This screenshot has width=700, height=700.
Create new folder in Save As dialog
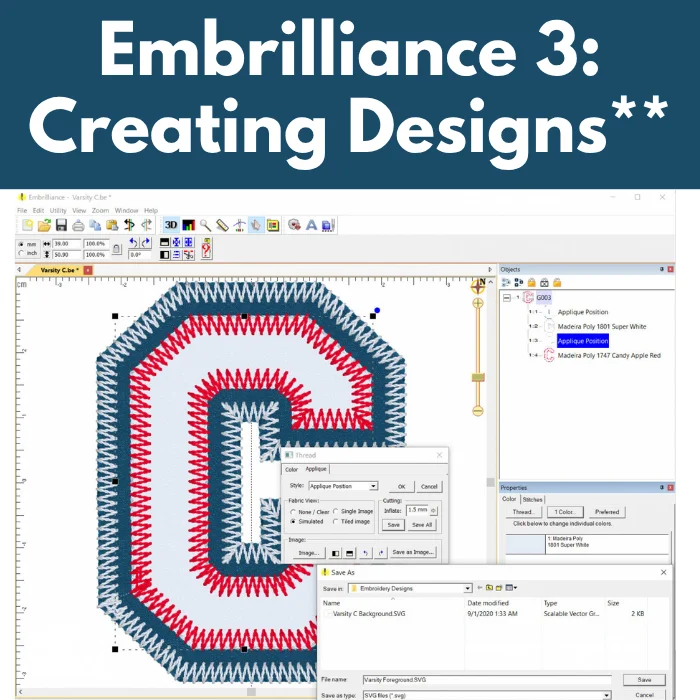click(x=499, y=588)
